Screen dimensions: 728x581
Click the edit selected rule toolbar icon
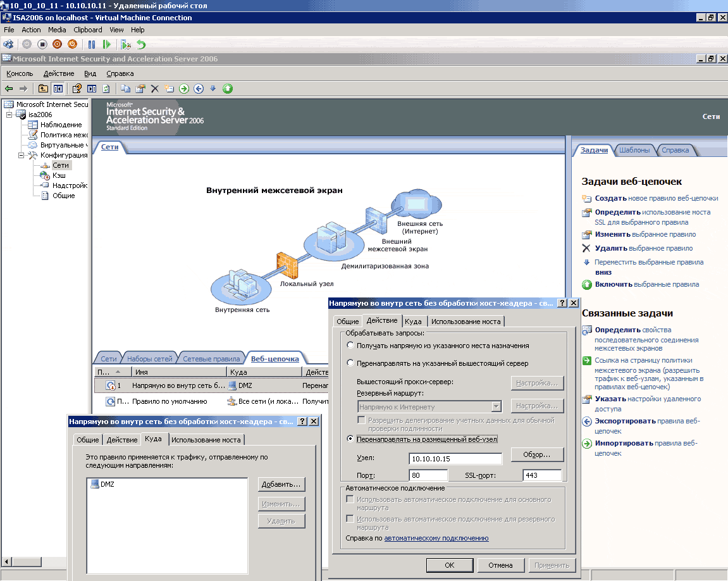[140, 89]
